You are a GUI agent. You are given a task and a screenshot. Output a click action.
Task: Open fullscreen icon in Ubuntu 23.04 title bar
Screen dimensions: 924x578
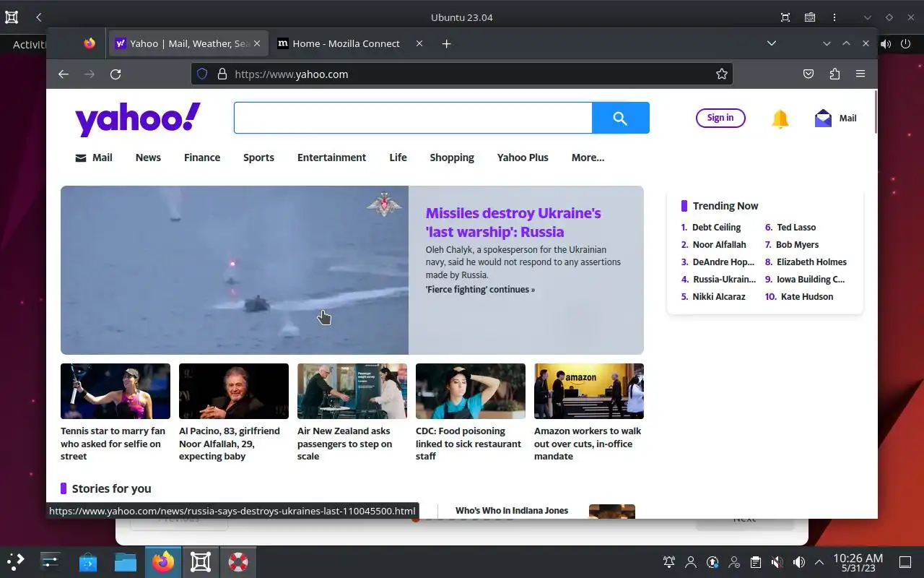785,17
